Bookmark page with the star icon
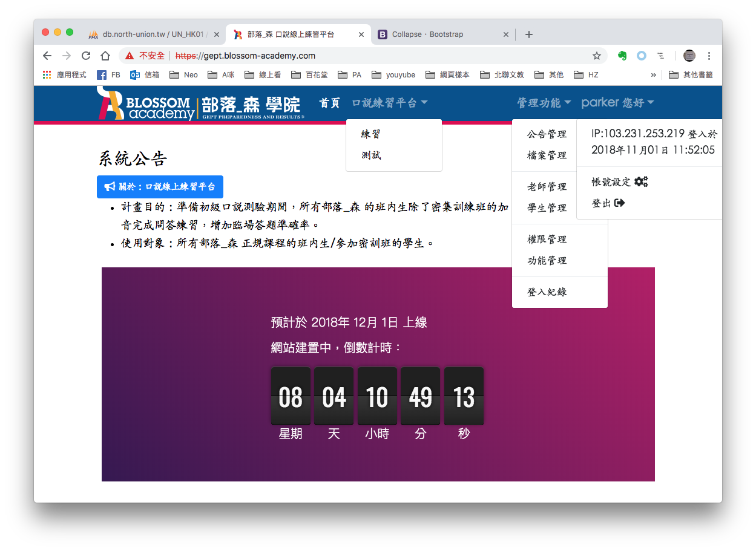The width and height of the screenshot is (756, 551). coord(596,56)
